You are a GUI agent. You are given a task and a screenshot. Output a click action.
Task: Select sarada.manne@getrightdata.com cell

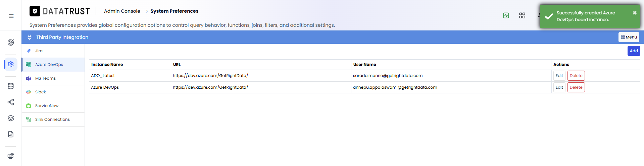click(x=451, y=76)
